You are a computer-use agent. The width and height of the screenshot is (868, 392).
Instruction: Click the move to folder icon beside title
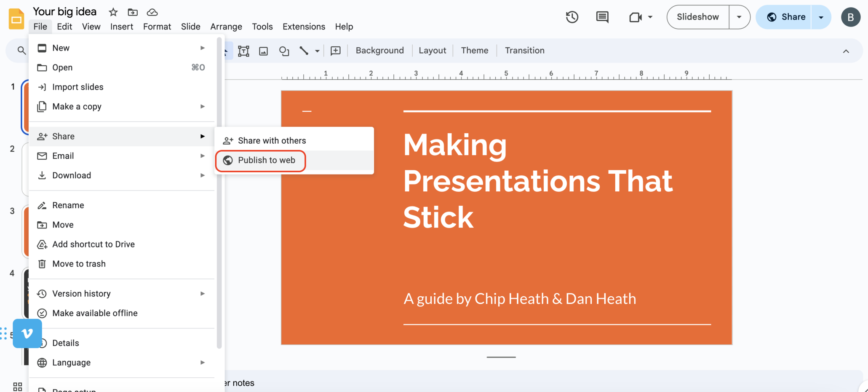(133, 12)
